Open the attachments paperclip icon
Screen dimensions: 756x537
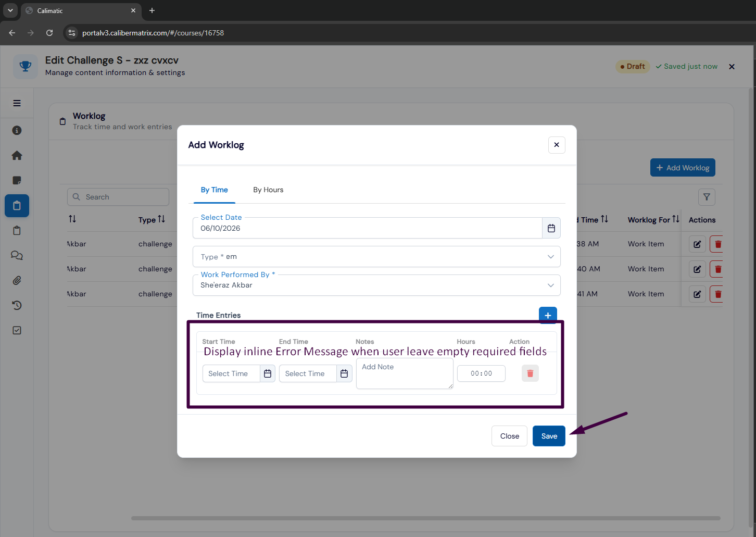pos(17,280)
